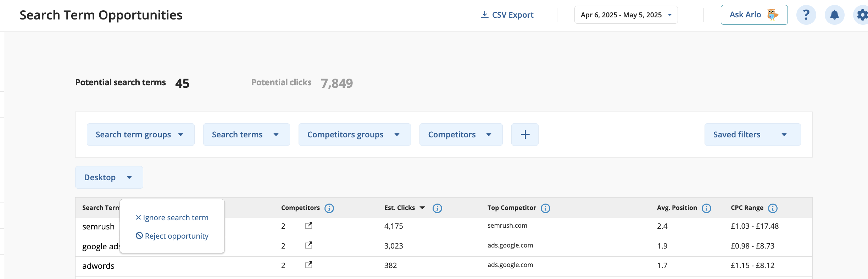
Task: Click ads.google.com in the google ads row
Action: (x=510, y=245)
